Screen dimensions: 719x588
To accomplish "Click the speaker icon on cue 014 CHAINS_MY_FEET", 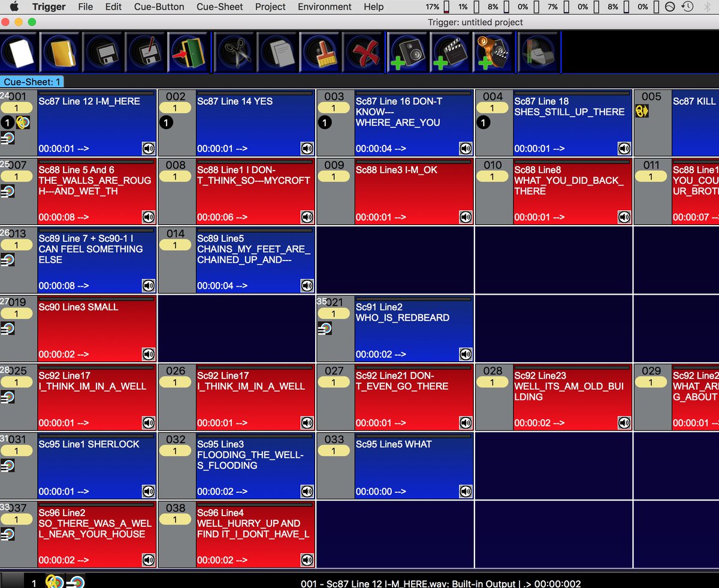I will coord(307,286).
